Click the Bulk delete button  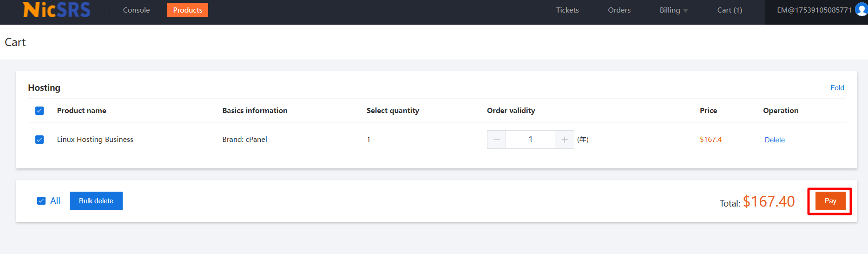(96, 201)
